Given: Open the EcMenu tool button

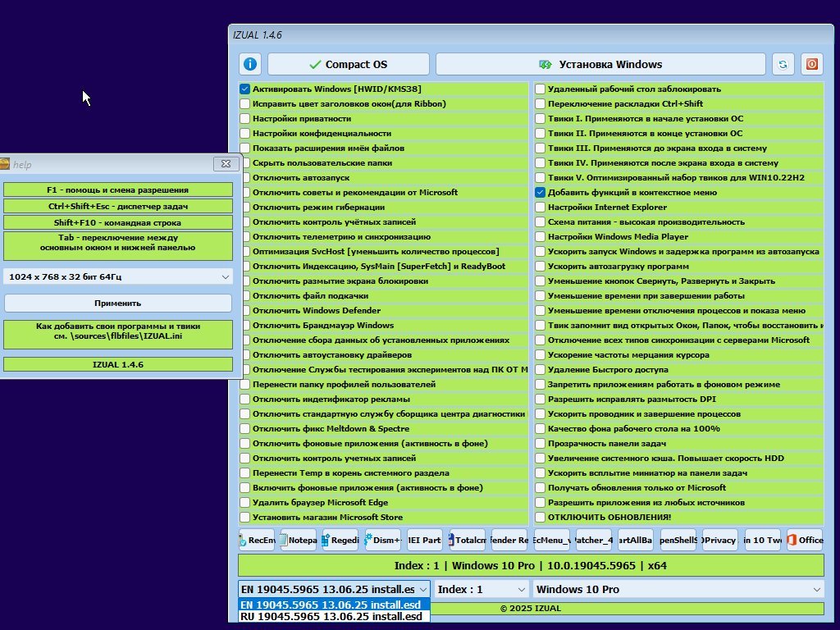Looking at the screenshot, I should point(551,540).
